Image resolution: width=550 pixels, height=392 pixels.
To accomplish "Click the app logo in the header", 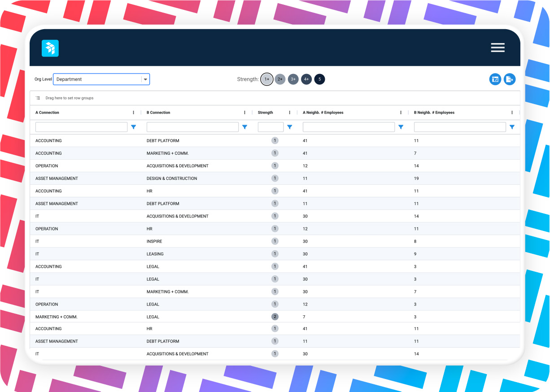I will point(50,48).
